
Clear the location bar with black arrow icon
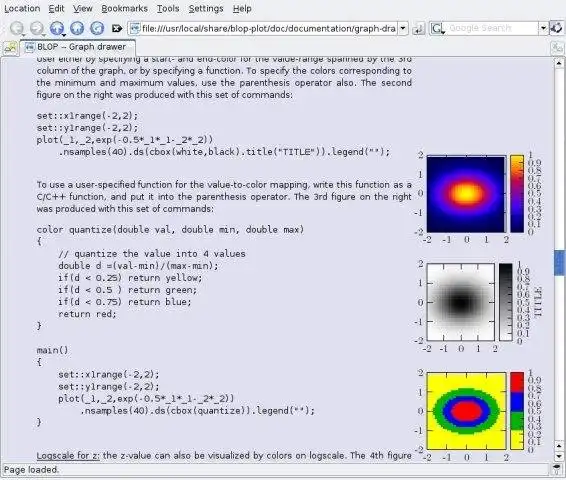(x=117, y=28)
